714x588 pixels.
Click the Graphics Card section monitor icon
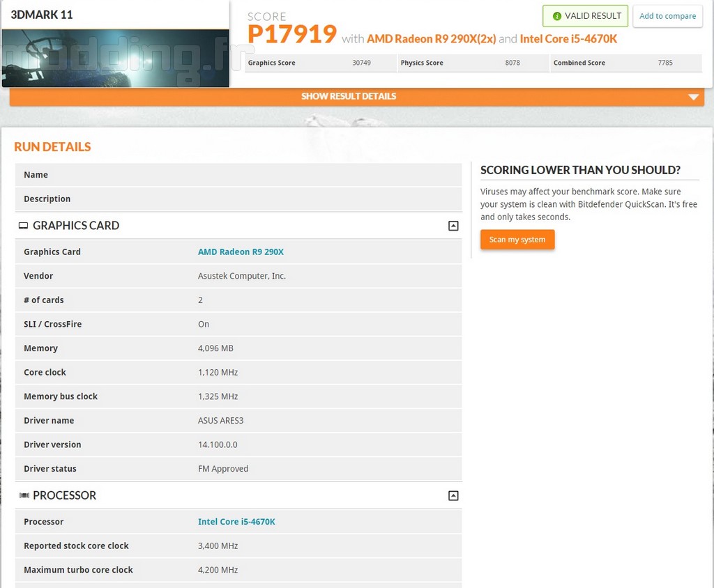[x=23, y=226]
